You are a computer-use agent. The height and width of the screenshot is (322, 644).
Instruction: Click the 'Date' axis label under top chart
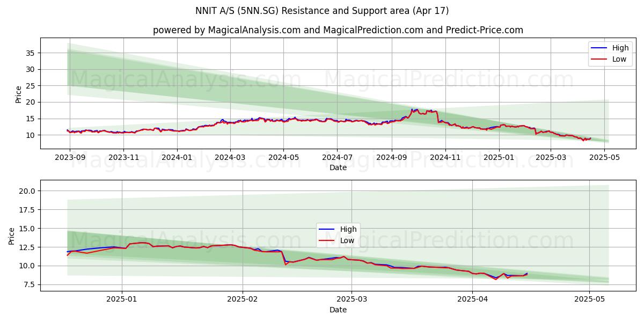[338, 167]
